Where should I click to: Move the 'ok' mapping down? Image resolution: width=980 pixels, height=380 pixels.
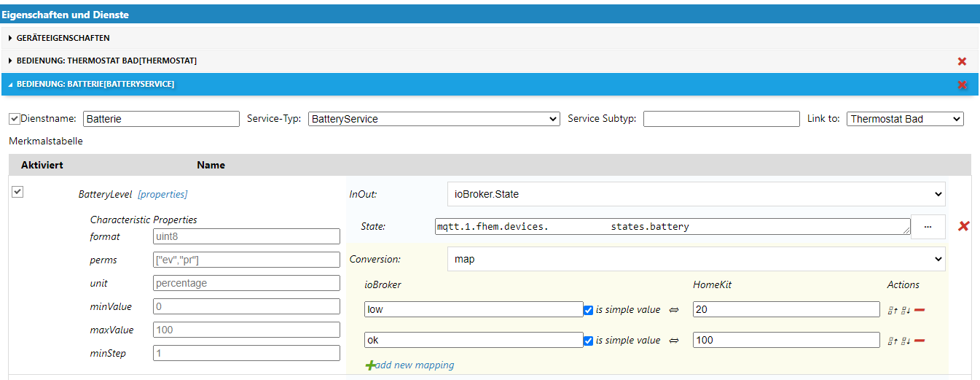[x=906, y=341]
